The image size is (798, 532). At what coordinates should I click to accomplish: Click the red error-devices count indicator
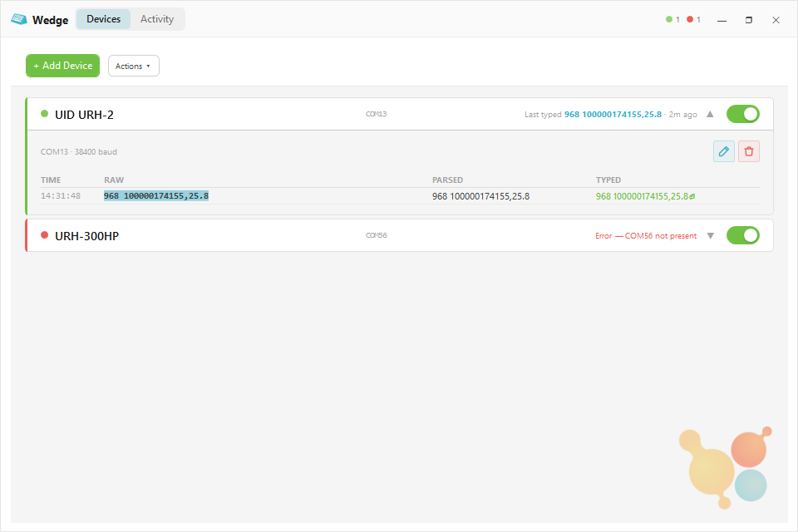(693, 19)
